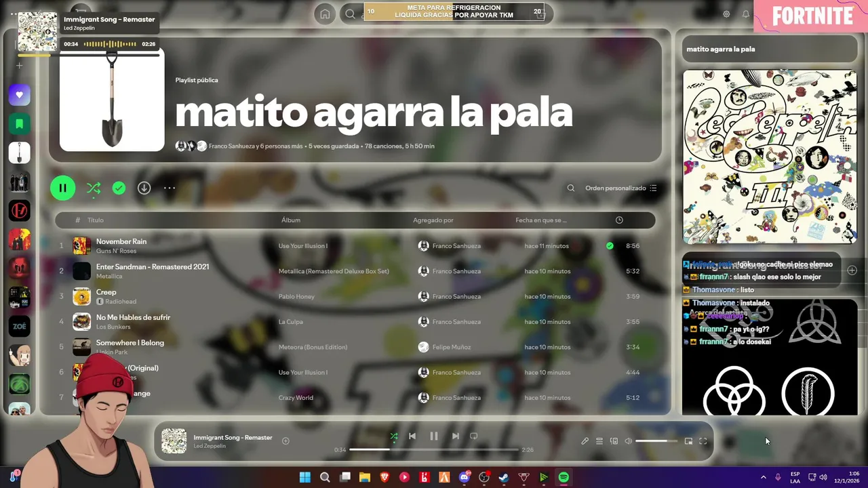Show lyrics with the microphone icon

585,441
